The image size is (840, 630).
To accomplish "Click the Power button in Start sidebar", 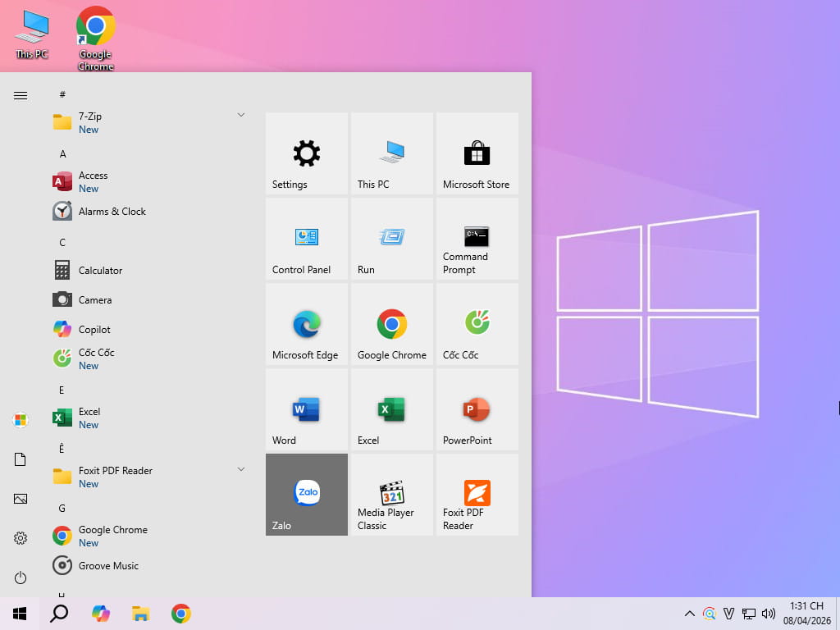I will pyautogui.click(x=21, y=577).
